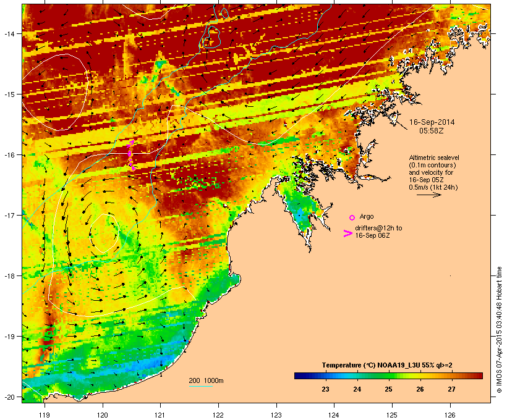Click the '200 1000m' bathymetry label
Screen dimensions: 507x420
[206, 380]
